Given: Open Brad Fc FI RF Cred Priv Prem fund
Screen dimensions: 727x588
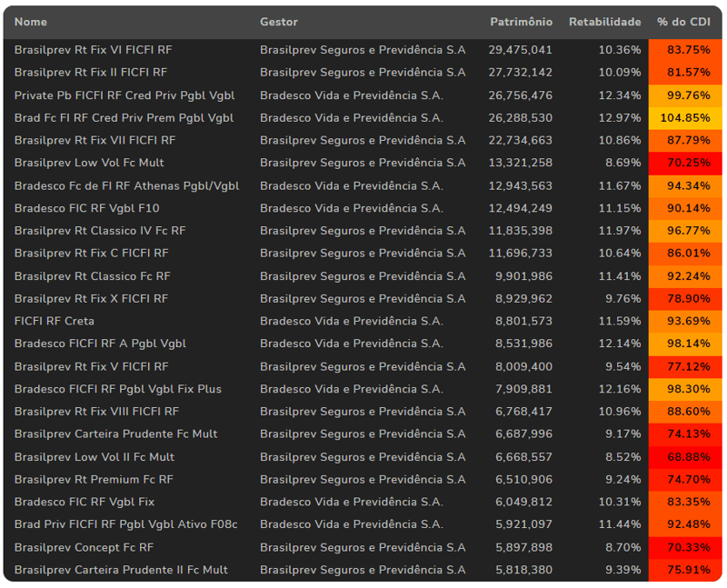Looking at the screenshot, I should [x=124, y=118].
